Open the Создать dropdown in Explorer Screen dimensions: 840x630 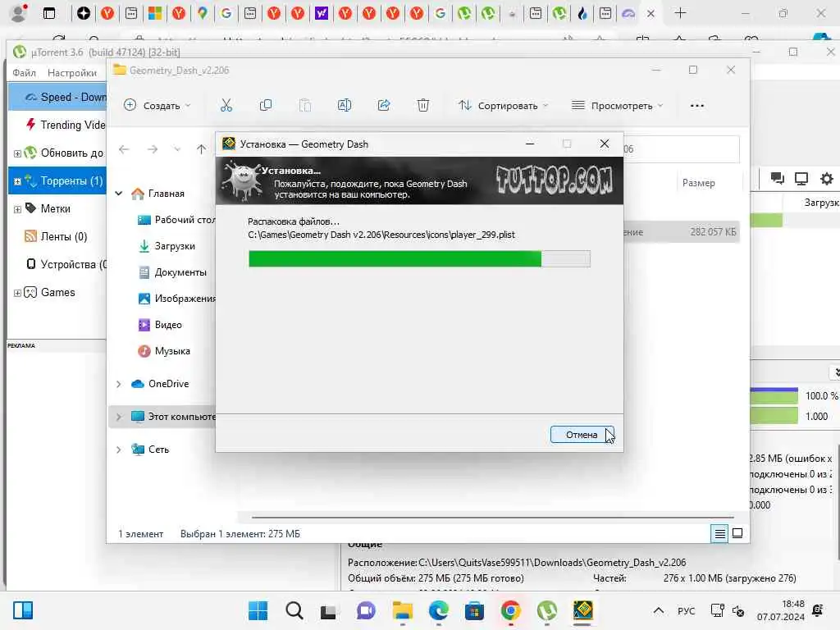point(157,106)
